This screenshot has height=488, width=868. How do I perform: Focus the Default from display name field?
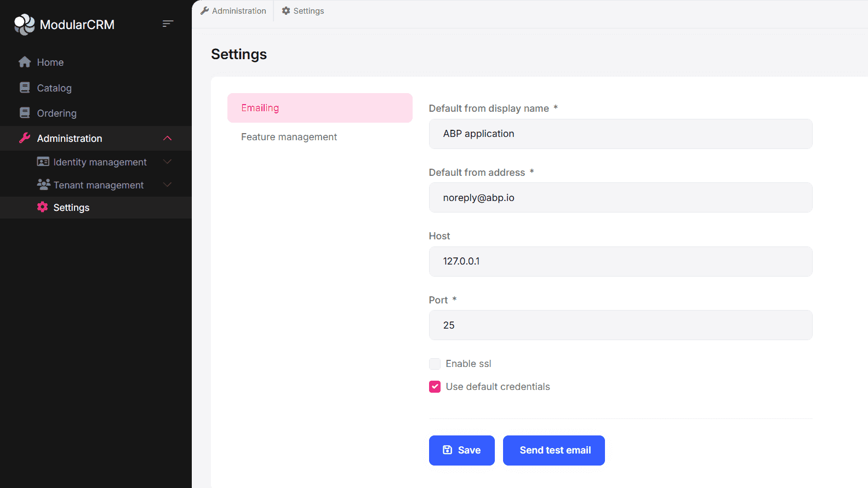(x=621, y=134)
